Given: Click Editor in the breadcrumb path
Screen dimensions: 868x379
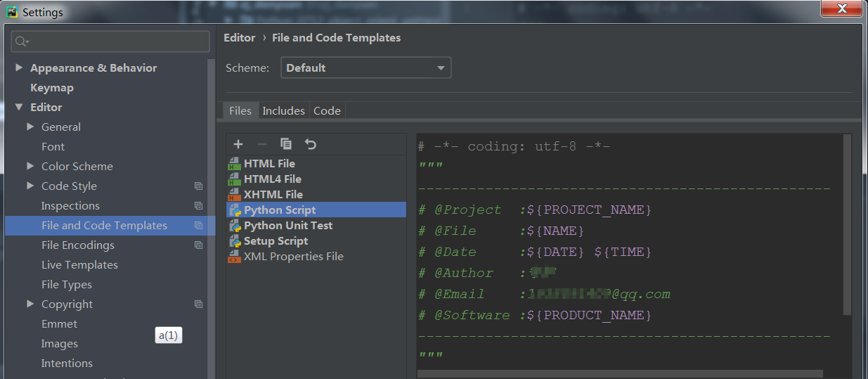Looking at the screenshot, I should click(x=240, y=37).
